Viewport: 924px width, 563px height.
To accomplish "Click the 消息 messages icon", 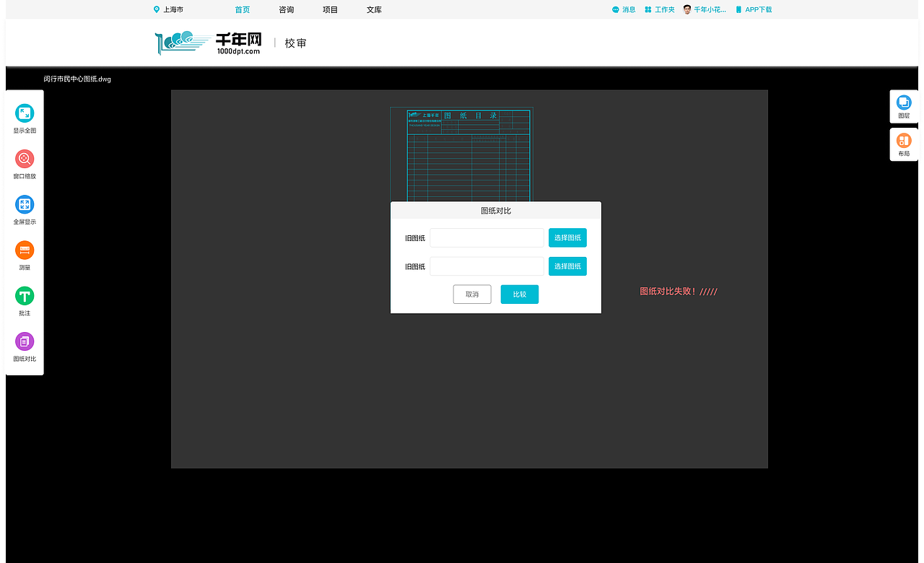I will pos(616,9).
